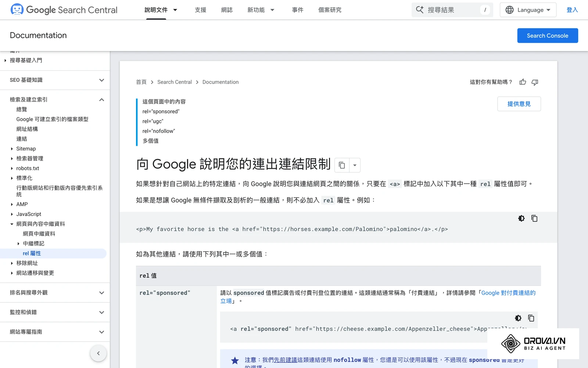Click the 提供意見 feedback button

(519, 104)
